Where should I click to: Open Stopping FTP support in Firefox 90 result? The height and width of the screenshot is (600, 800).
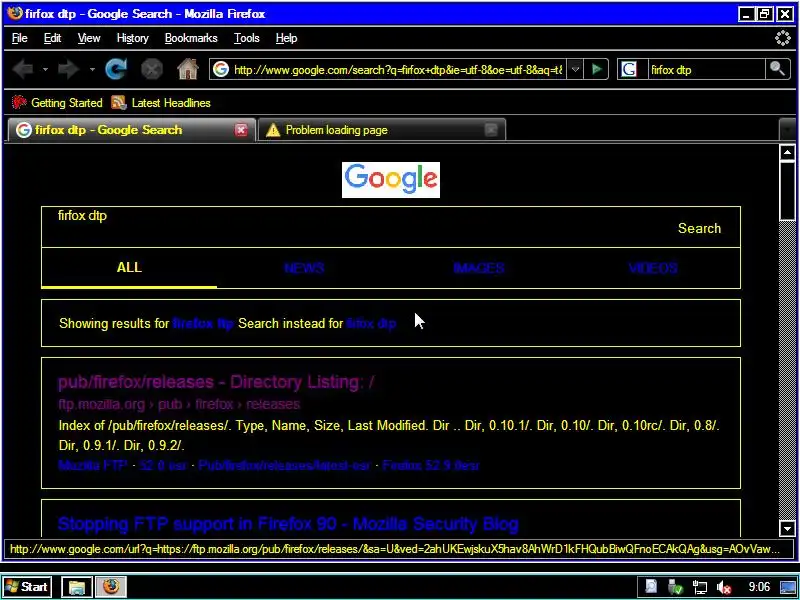(288, 523)
